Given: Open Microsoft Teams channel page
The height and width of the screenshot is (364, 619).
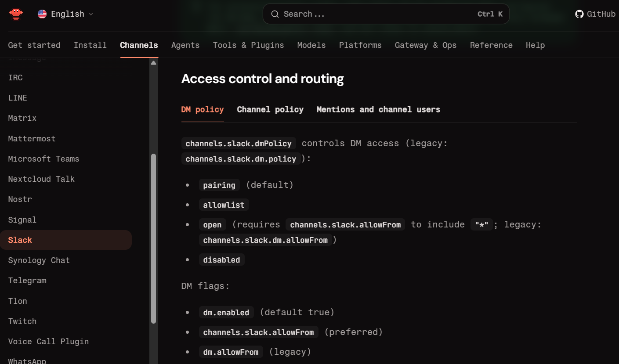Looking at the screenshot, I should tap(43, 159).
